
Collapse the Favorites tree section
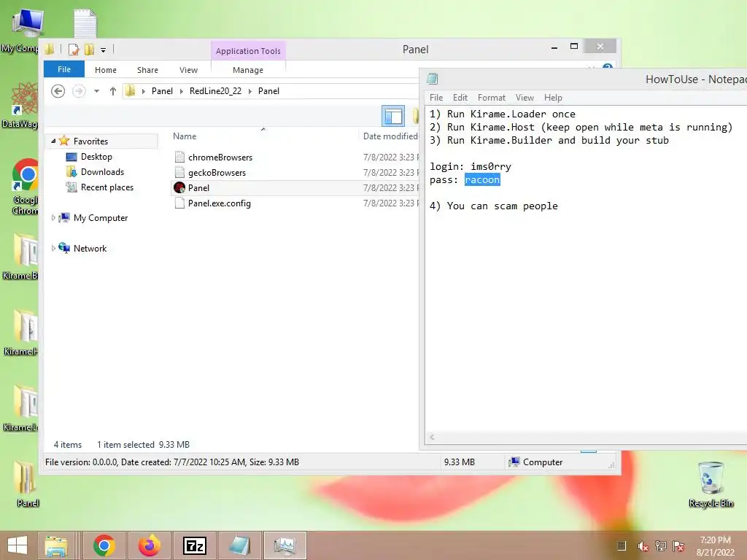click(x=53, y=141)
